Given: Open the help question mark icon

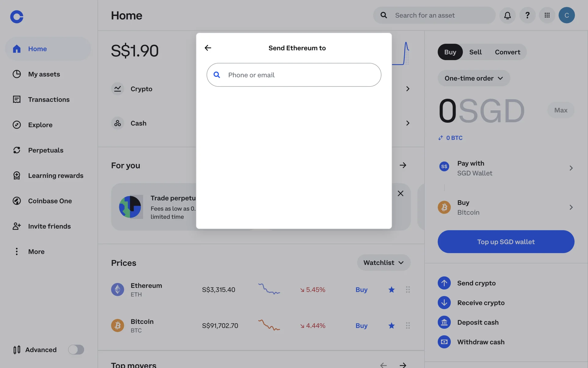Looking at the screenshot, I should 527,15.
